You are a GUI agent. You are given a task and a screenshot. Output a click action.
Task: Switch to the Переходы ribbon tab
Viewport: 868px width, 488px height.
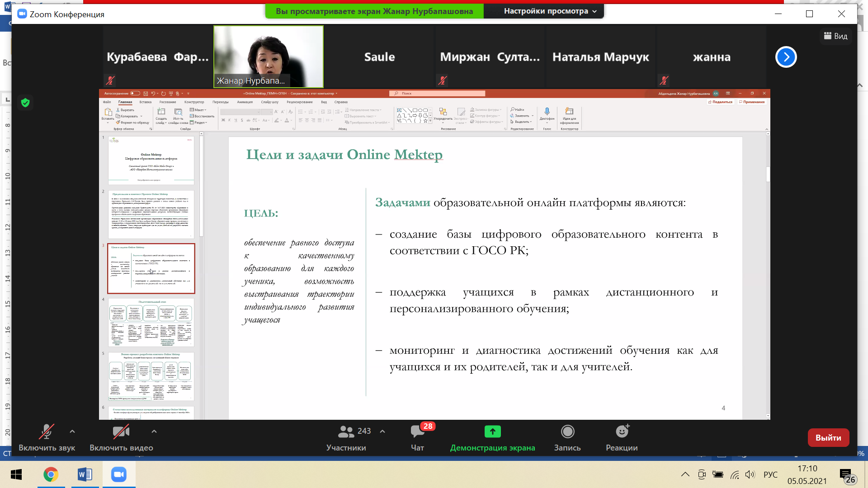tap(220, 102)
